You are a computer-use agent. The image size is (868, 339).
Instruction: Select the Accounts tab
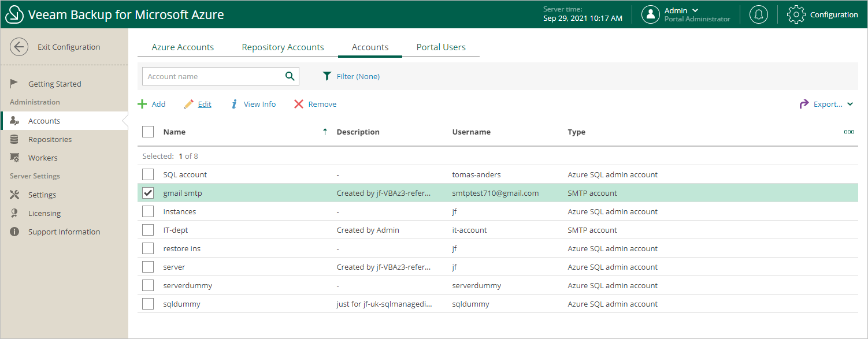pyautogui.click(x=370, y=47)
